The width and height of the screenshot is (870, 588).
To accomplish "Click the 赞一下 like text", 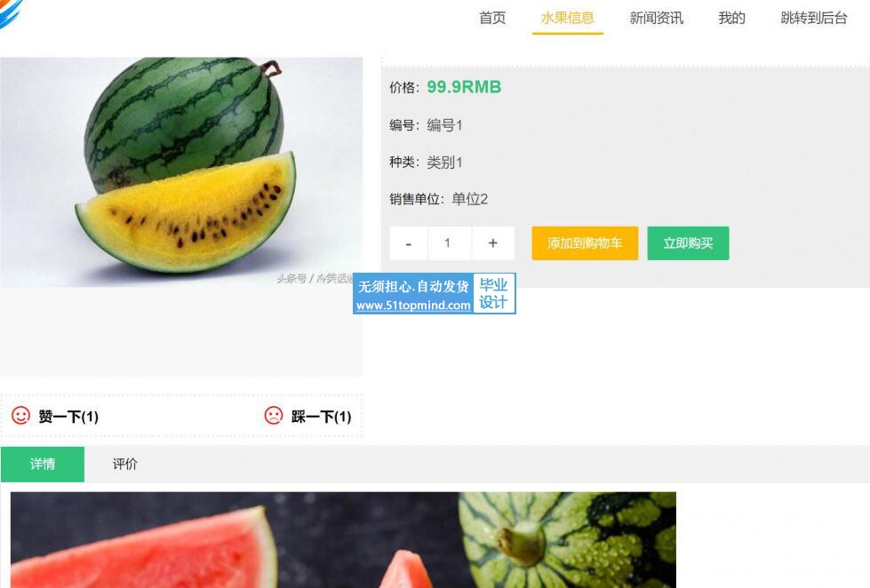I will tap(68, 417).
